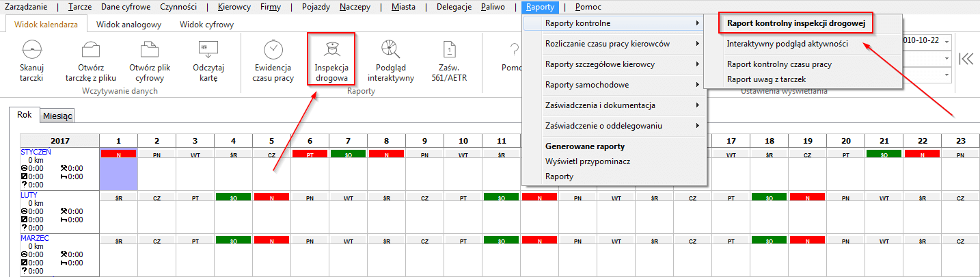
Task: Open the Zaśw. 561/AETR document icon
Action: click(448, 50)
